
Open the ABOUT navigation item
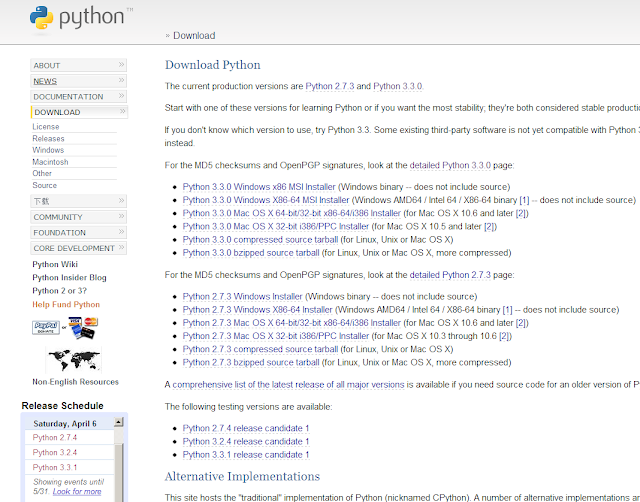coord(78,65)
